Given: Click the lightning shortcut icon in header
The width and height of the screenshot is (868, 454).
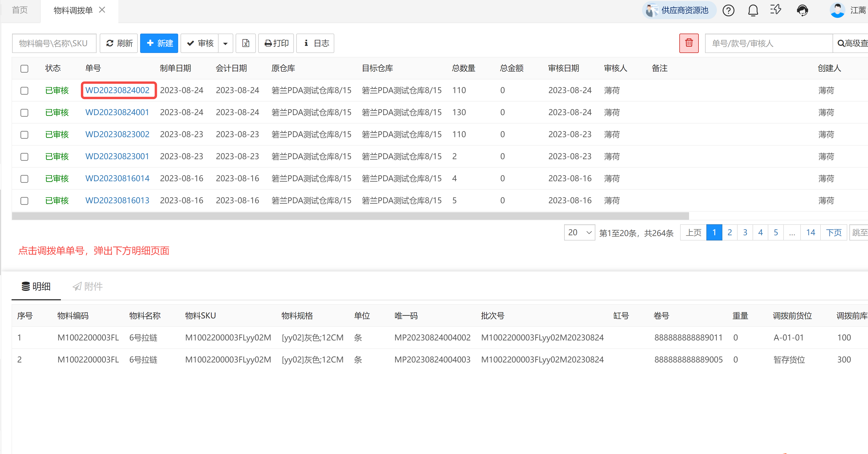Looking at the screenshot, I should pyautogui.click(x=775, y=10).
